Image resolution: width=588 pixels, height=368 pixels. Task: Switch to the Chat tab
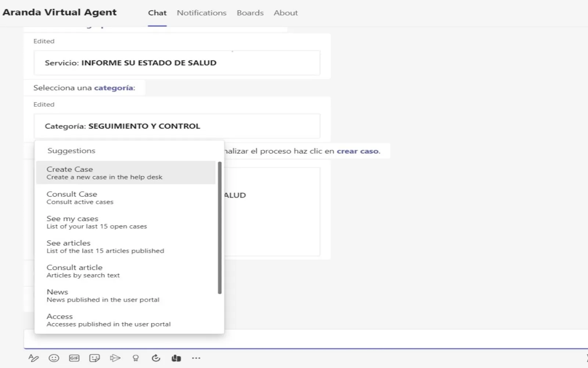(x=157, y=13)
